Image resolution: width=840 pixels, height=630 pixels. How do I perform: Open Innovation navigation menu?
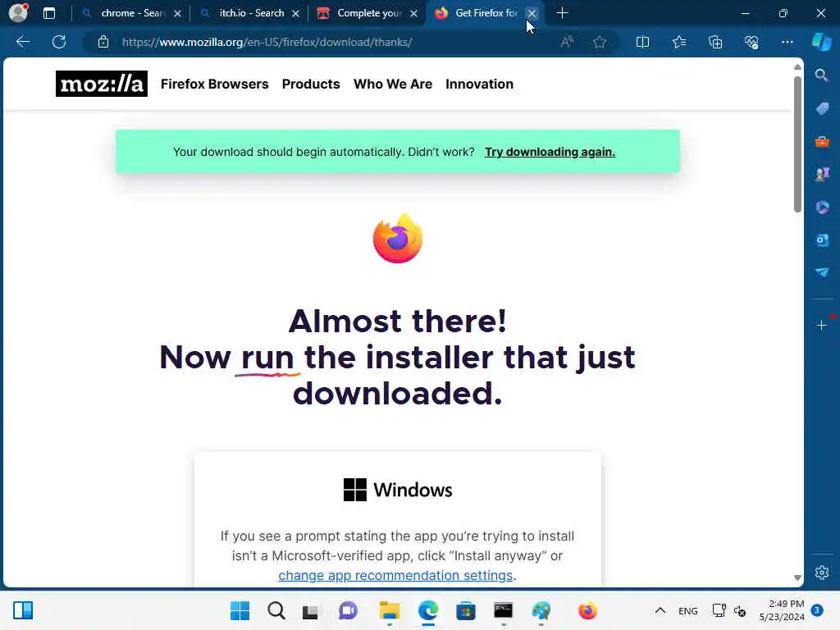tap(479, 84)
